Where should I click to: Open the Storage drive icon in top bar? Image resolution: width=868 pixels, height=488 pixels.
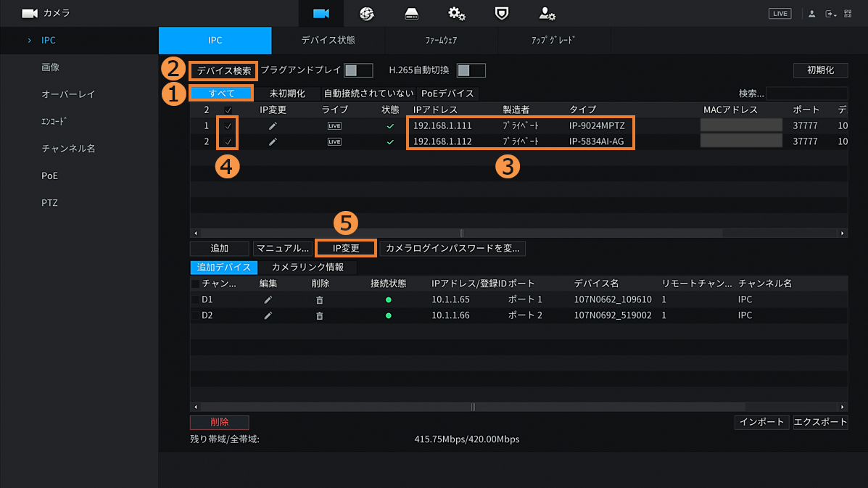click(x=411, y=14)
